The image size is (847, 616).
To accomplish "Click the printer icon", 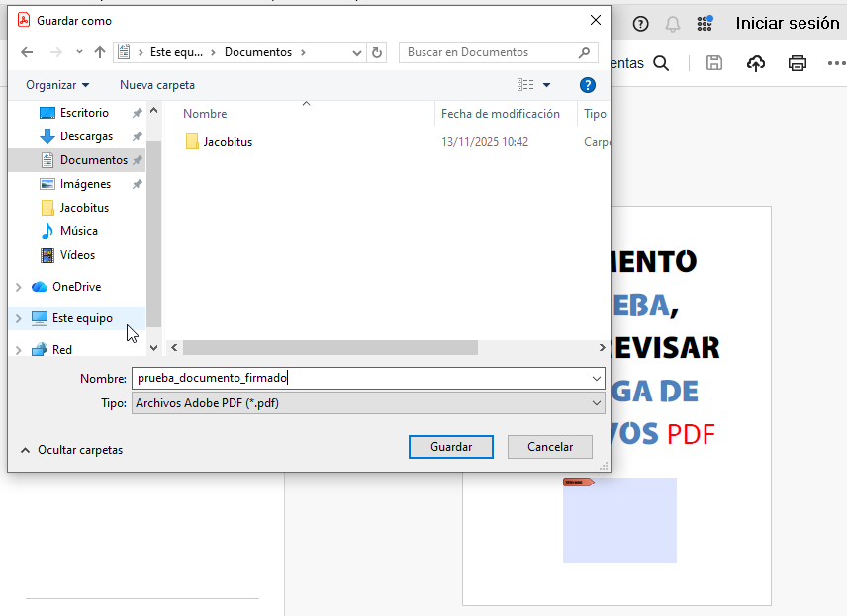I will [x=798, y=63].
